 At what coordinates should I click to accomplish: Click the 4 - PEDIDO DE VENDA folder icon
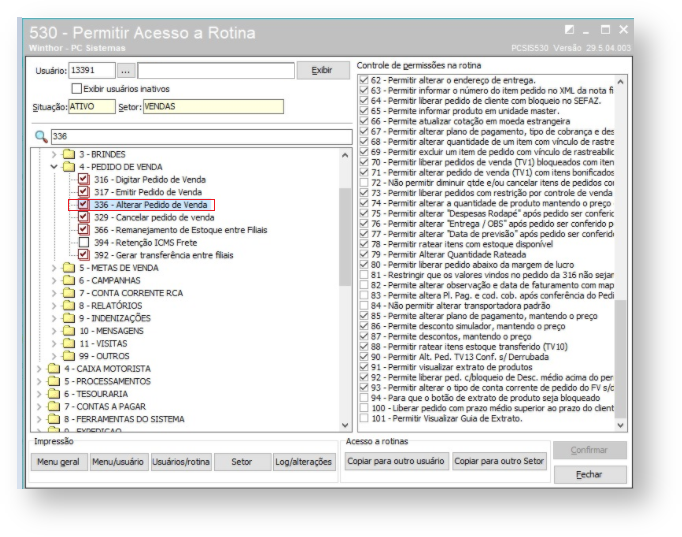68,167
